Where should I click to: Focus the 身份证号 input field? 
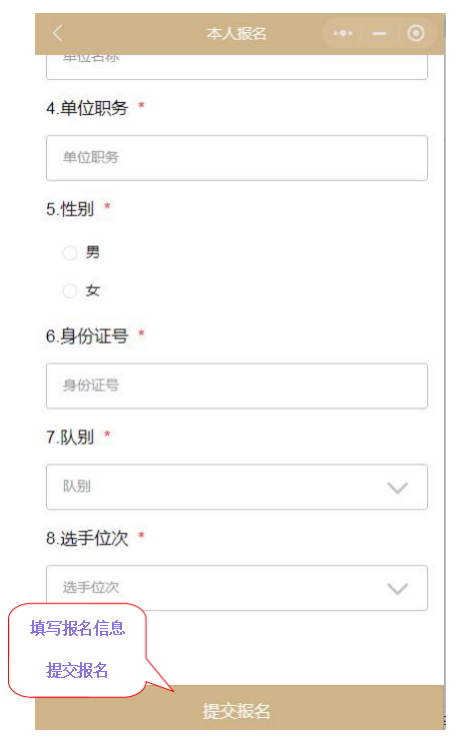tap(237, 386)
